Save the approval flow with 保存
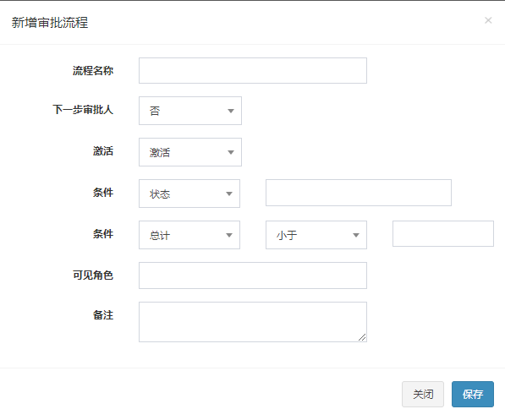Image resolution: width=505 pixels, height=420 pixels. (x=473, y=395)
